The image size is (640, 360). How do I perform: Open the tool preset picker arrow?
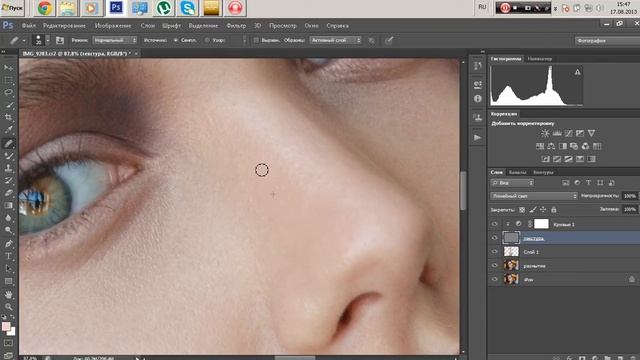click(x=24, y=41)
